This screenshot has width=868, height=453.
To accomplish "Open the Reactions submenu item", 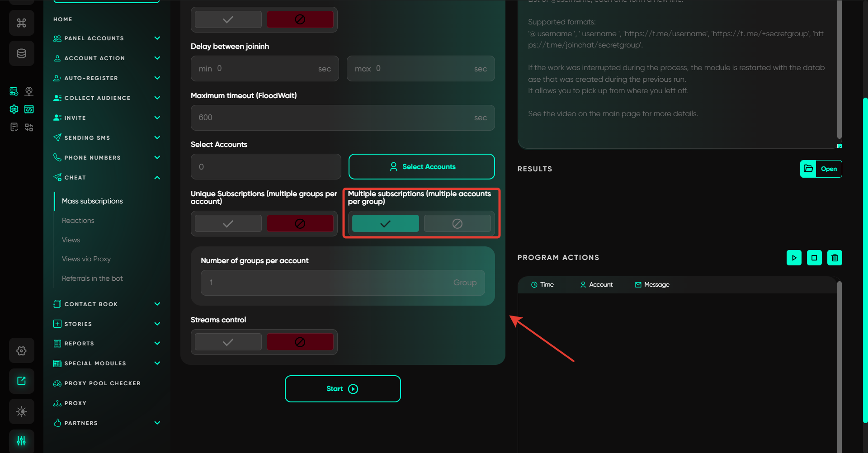I will 78,221.
